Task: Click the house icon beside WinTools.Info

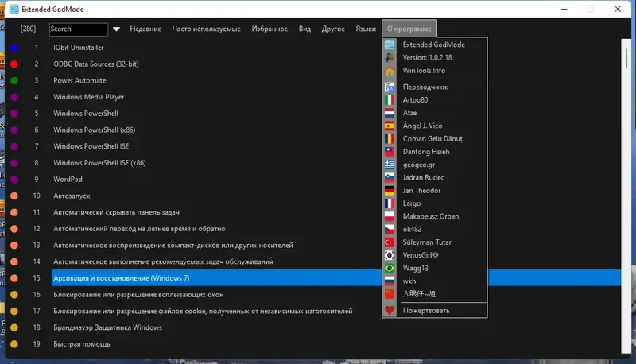Action: coord(390,71)
